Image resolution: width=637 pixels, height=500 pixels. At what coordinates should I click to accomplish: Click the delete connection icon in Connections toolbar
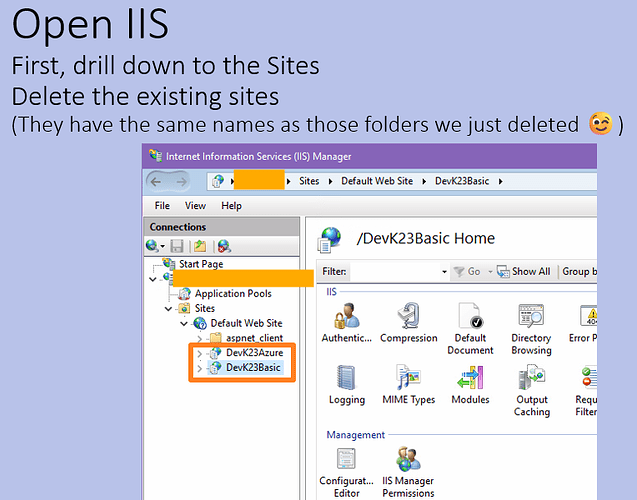pyautogui.click(x=224, y=246)
